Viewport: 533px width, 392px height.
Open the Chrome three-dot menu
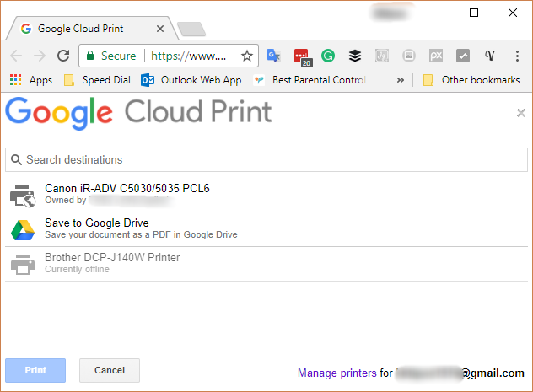click(517, 56)
